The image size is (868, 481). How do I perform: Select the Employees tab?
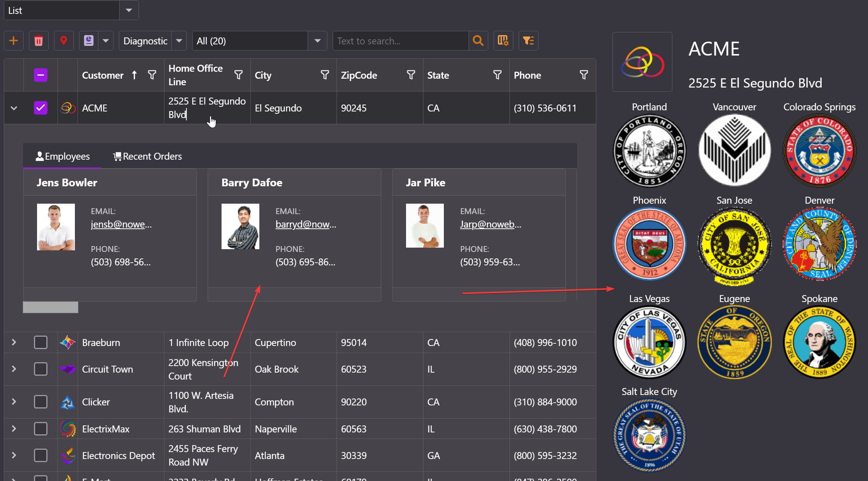pyautogui.click(x=63, y=156)
